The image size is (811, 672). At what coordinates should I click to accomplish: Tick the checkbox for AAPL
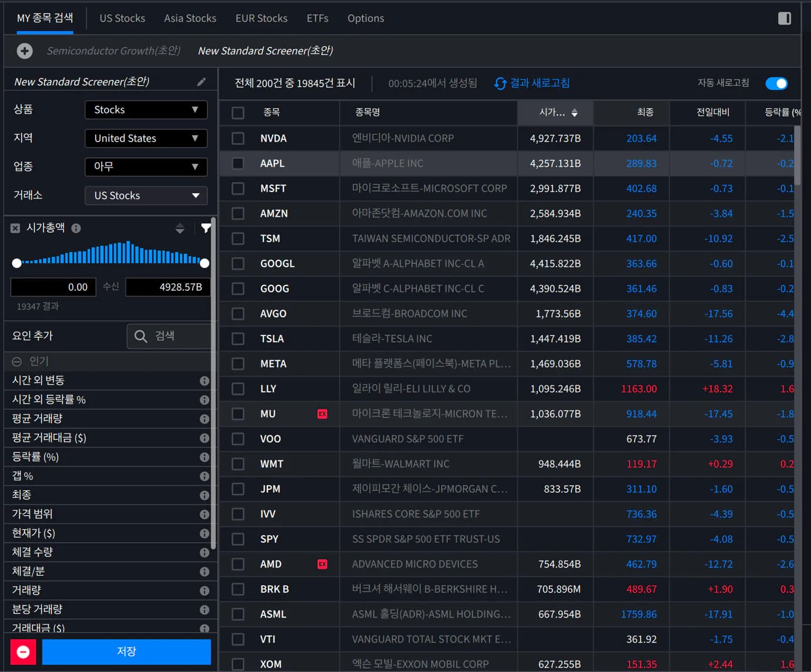(x=238, y=163)
